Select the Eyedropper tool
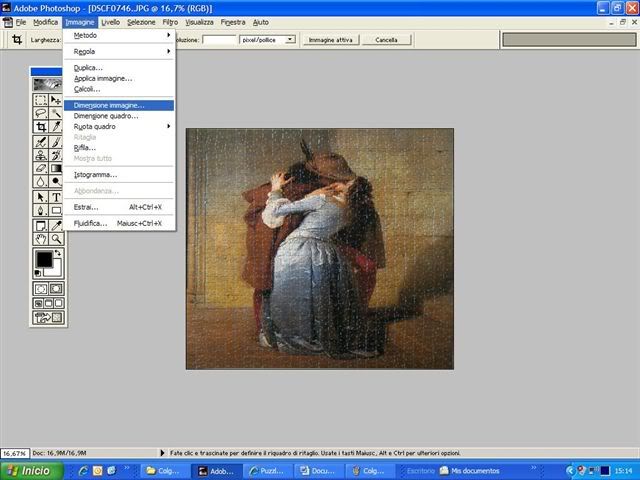Viewport: 640px width, 480px height. (x=56, y=226)
